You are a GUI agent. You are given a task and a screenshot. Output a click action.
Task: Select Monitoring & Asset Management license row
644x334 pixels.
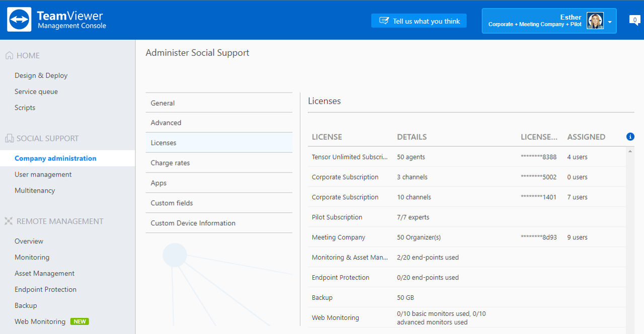coord(467,258)
